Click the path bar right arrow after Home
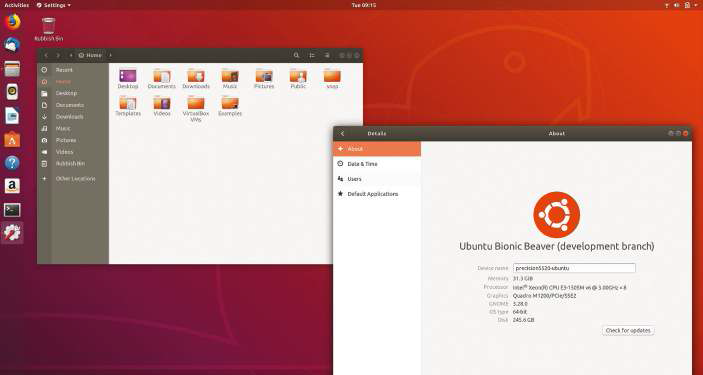Viewport: 703px width, 375px height. (x=110, y=55)
